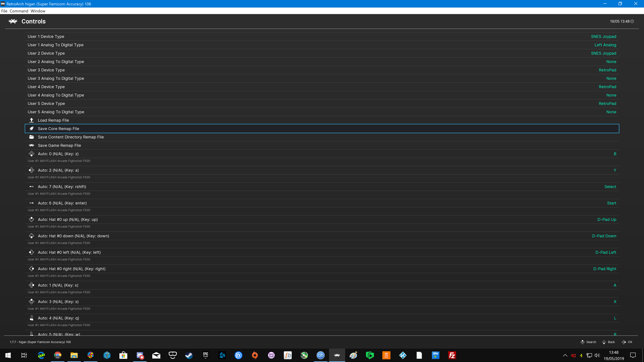Select the Auto: 6 (Key: enter) start icon

pos(32,203)
